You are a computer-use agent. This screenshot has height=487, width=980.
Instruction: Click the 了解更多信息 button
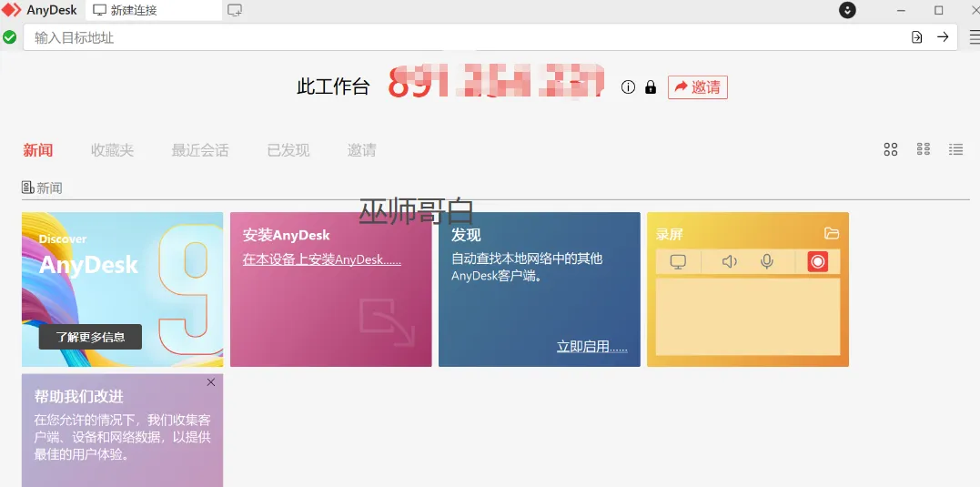click(90, 337)
